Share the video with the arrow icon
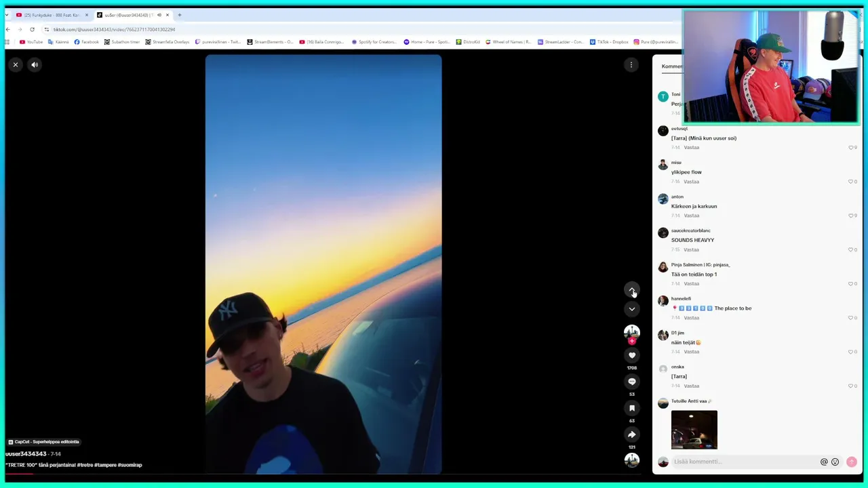Screen dimensions: 868x488 tap(631, 434)
